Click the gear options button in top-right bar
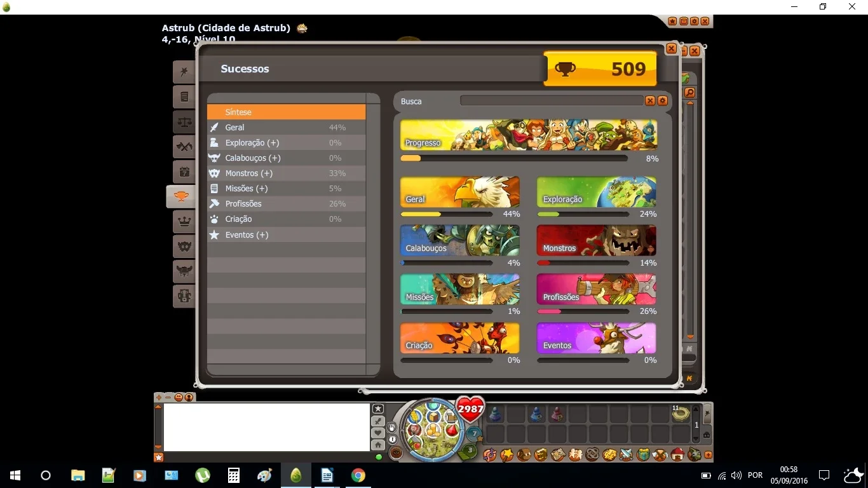The width and height of the screenshot is (868, 488). coord(694,22)
